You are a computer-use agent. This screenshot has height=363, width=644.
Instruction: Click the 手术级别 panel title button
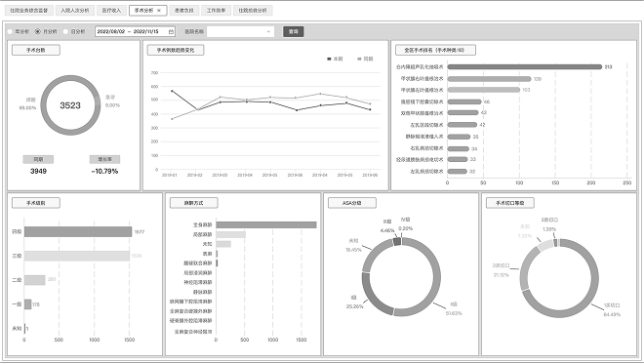[x=36, y=203]
